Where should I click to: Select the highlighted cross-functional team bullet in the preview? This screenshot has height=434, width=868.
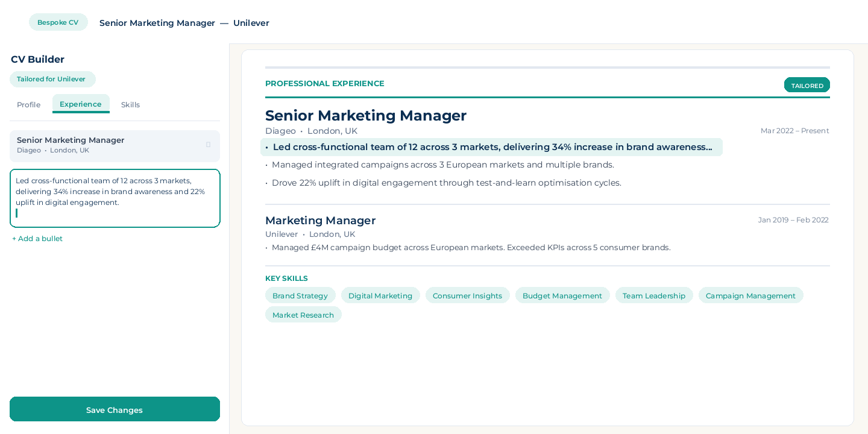tap(491, 147)
